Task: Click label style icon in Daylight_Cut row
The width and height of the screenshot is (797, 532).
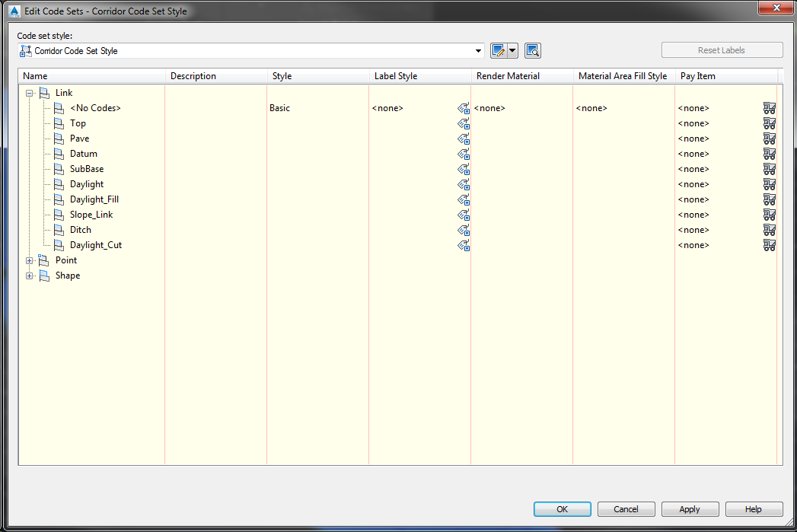Action: coord(464,245)
